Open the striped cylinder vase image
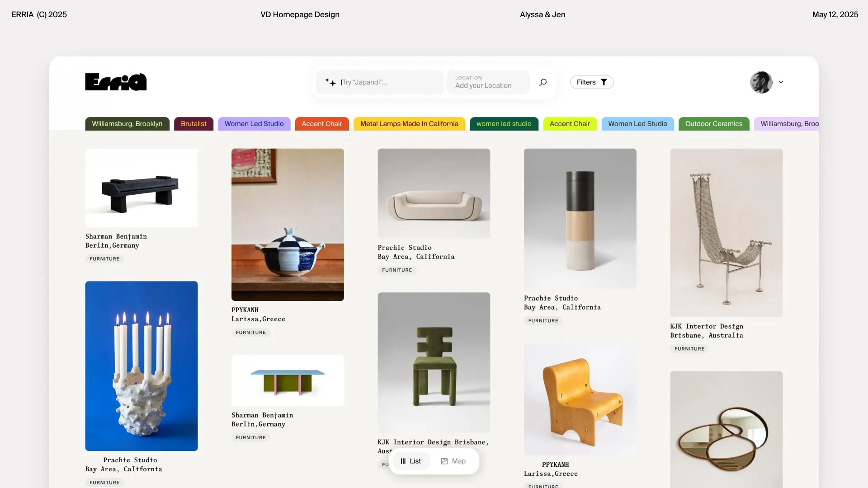The height and width of the screenshot is (488, 868). [580, 219]
